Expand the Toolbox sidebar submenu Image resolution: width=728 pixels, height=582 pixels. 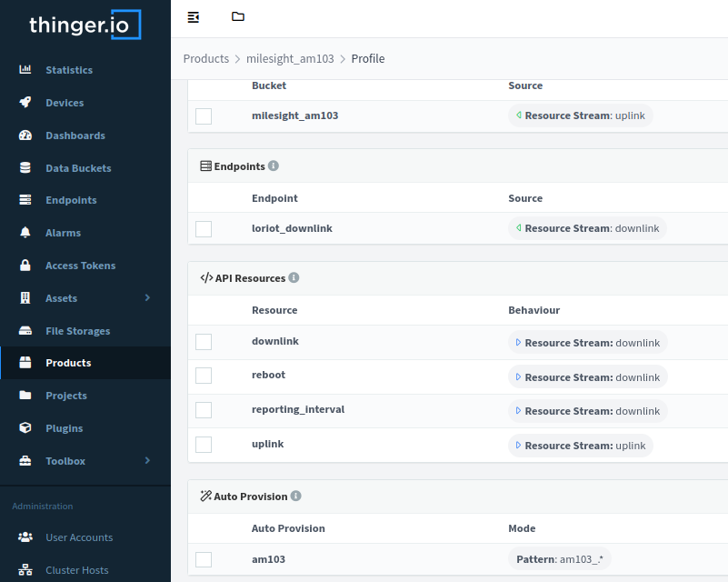pos(147,461)
